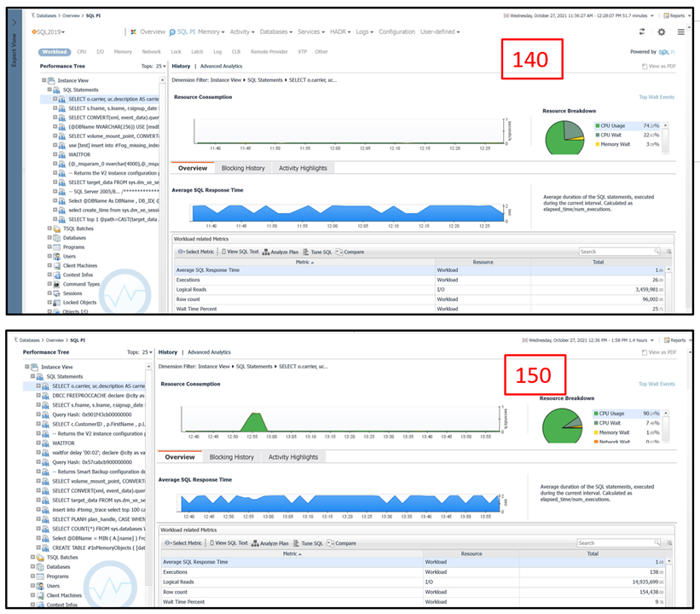Click View SQL Text in the lower panel
700x614 pixels.
point(229,543)
